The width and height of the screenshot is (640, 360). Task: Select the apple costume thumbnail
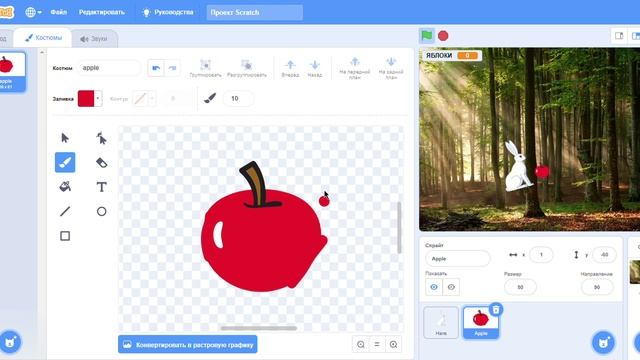11,72
